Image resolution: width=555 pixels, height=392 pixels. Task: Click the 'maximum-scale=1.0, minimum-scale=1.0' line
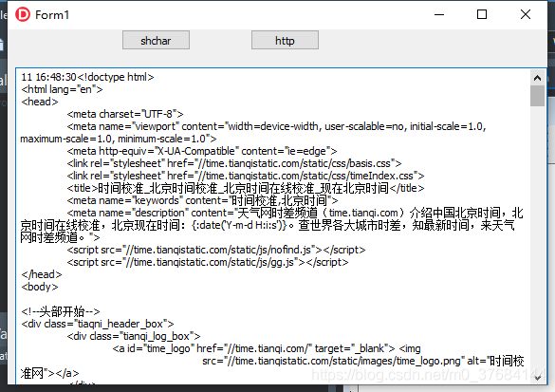(119, 139)
